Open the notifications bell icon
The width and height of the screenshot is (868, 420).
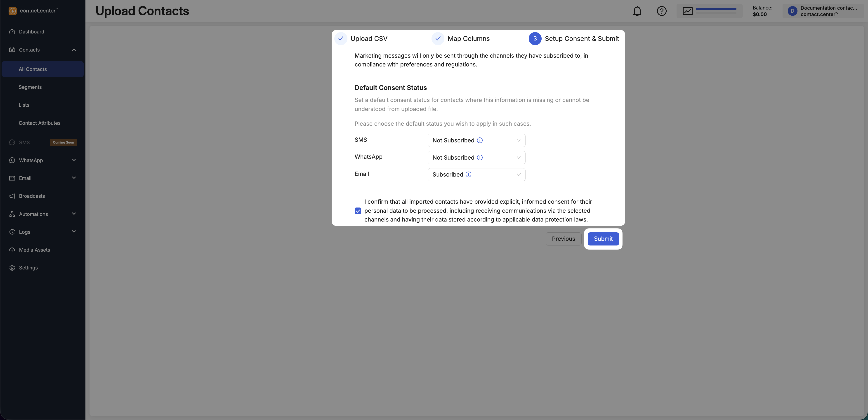point(637,11)
